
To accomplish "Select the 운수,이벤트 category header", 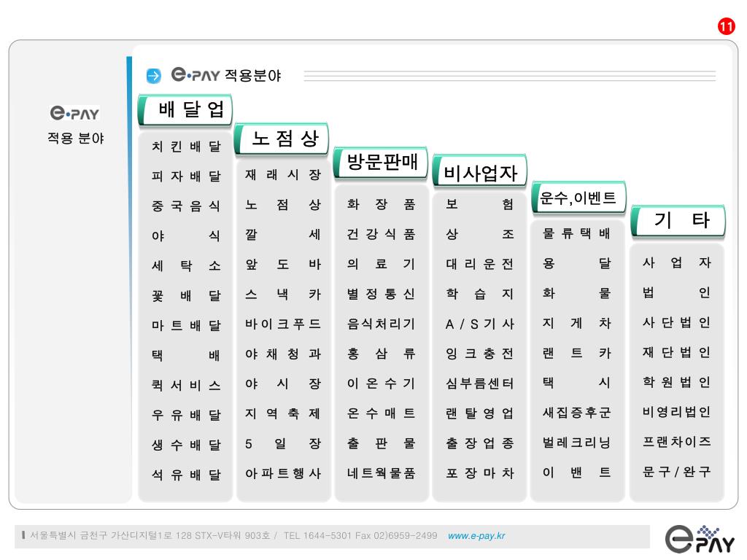I will 578,198.
